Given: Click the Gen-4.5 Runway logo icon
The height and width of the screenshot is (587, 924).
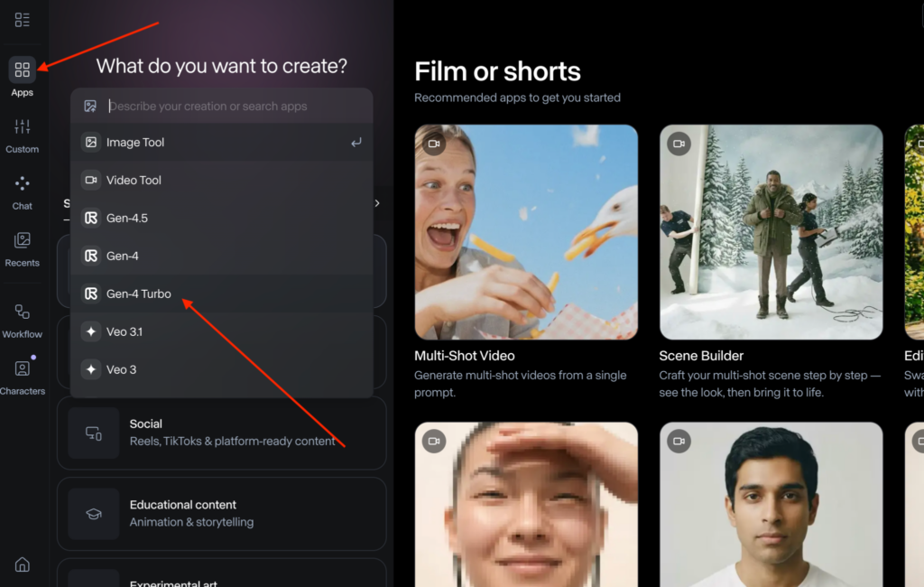Looking at the screenshot, I should pos(91,218).
